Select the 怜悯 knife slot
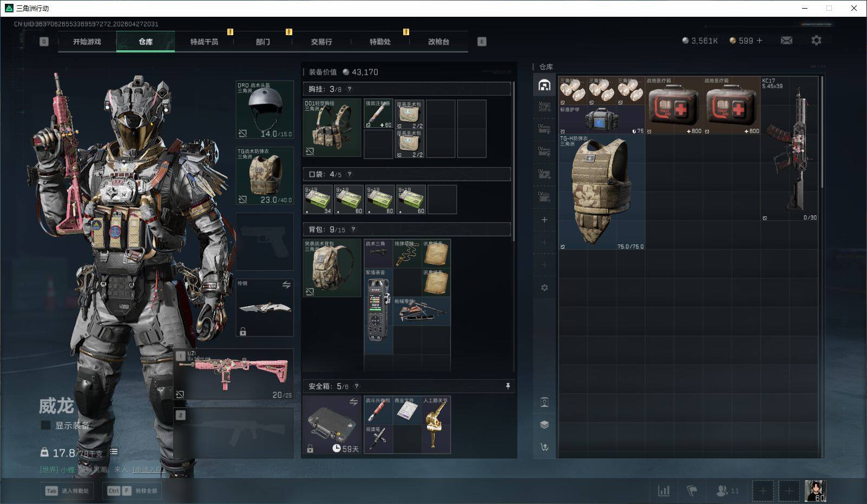The image size is (867, 504). pos(265,308)
